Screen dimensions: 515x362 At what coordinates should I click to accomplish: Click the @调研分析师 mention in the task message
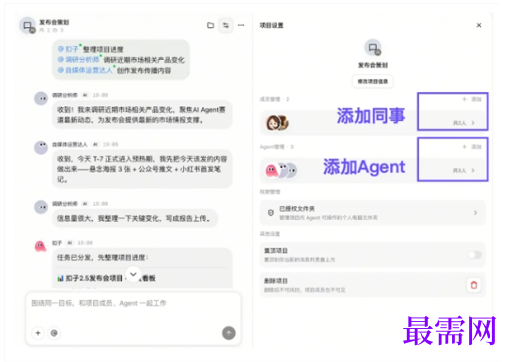78,60
